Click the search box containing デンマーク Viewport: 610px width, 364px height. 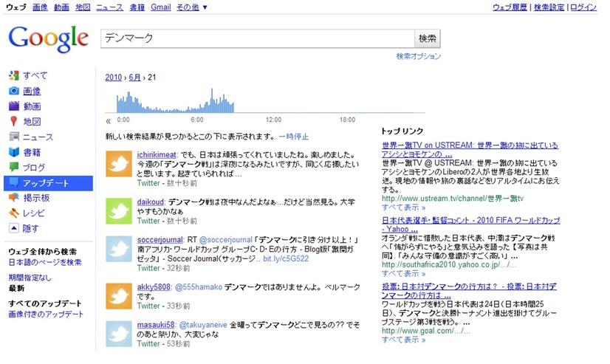point(258,38)
